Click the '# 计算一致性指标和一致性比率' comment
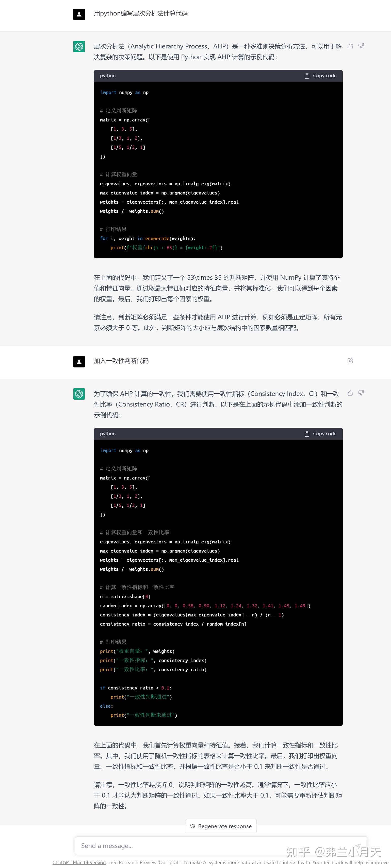This screenshot has height=868, width=391. point(137,587)
